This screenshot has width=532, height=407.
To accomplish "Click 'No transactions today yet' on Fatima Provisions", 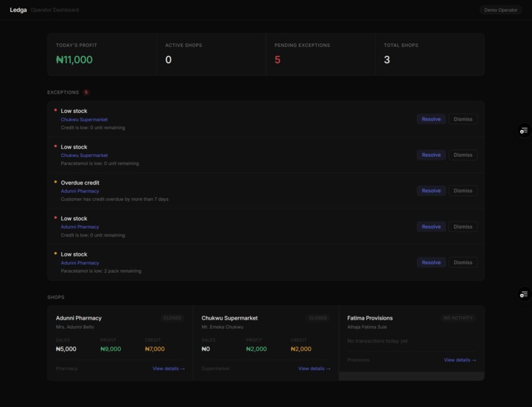I will point(377,341).
